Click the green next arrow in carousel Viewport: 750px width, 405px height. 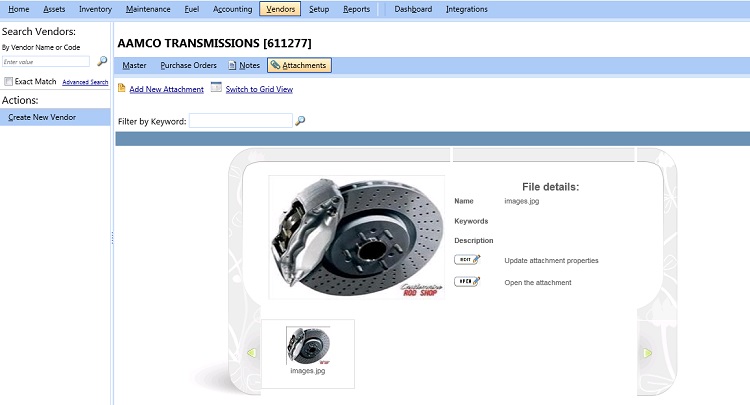click(648, 353)
